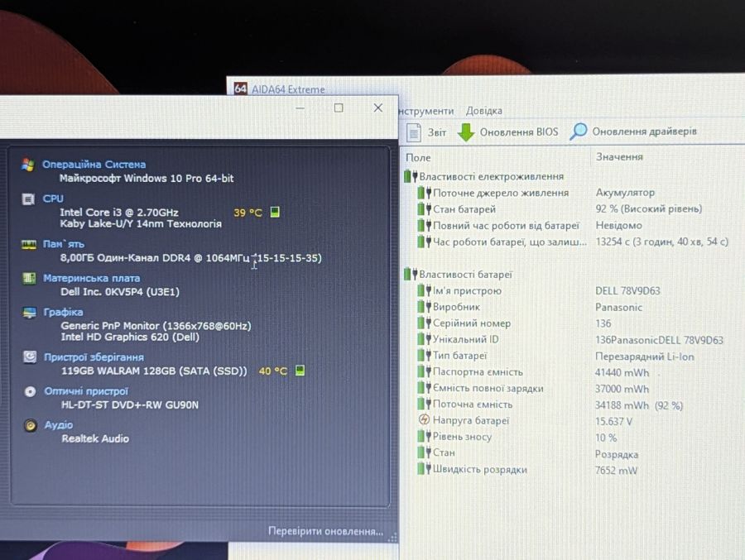Open the Аудіо section link
The height and width of the screenshot is (560, 745).
59,425
